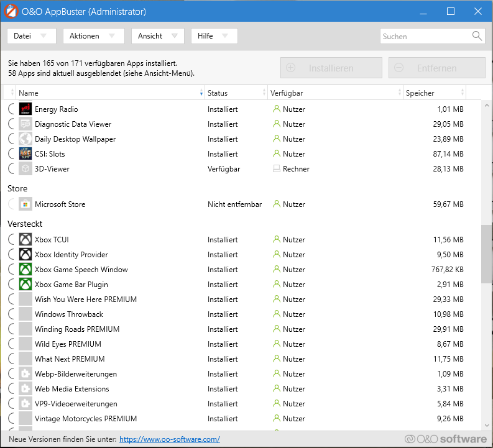Click the search magnifier icon
The image size is (493, 448).
(477, 36)
